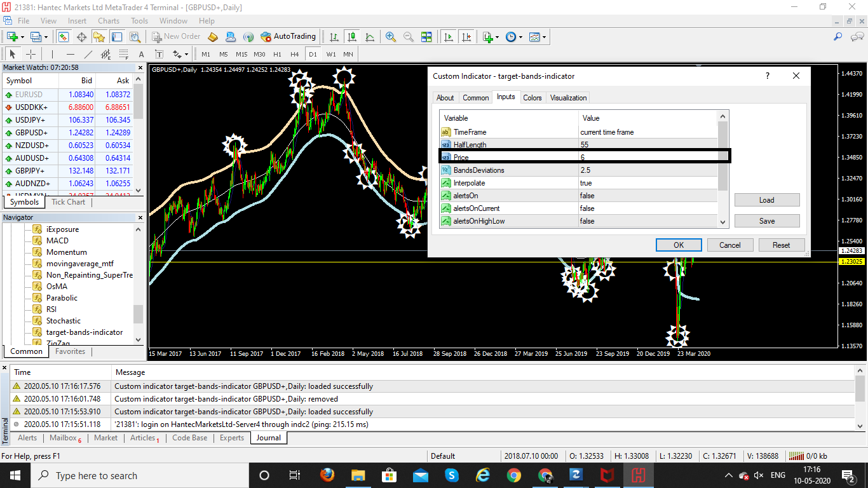Expand the Profiles dropdown arrow
The image size is (868, 488).
coord(45,37)
